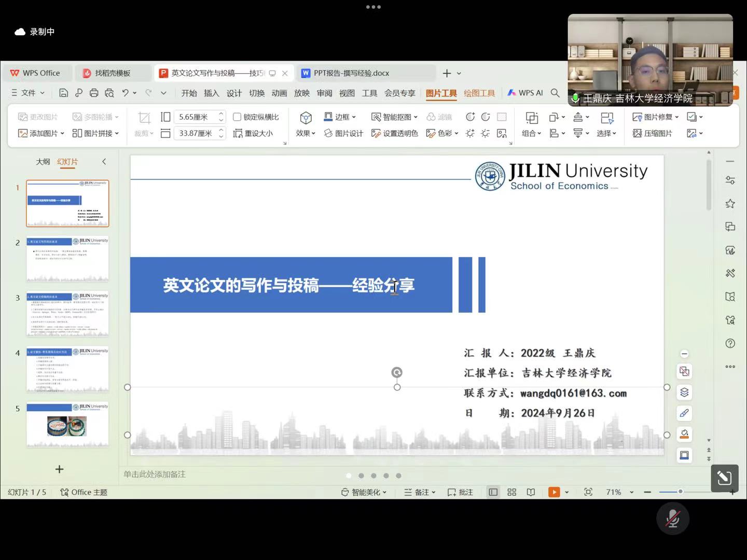Click the search magnifier icon
The width and height of the screenshot is (747, 560).
pos(555,93)
